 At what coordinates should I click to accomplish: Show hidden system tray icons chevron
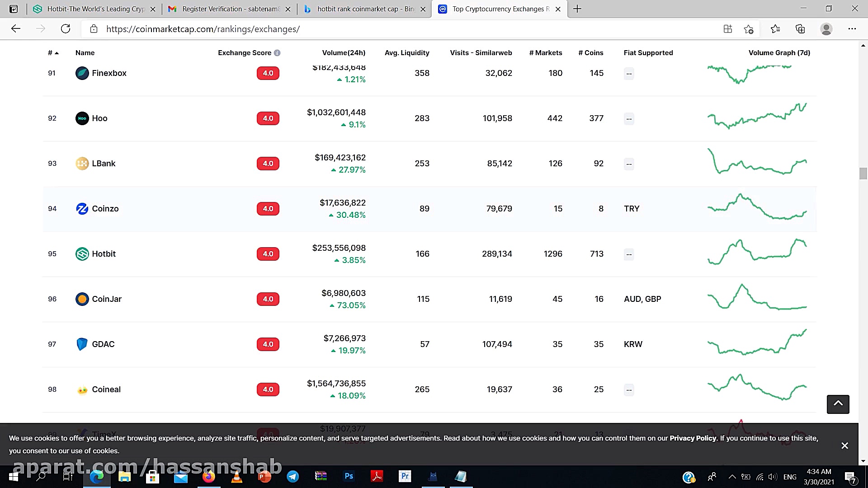click(732, 477)
